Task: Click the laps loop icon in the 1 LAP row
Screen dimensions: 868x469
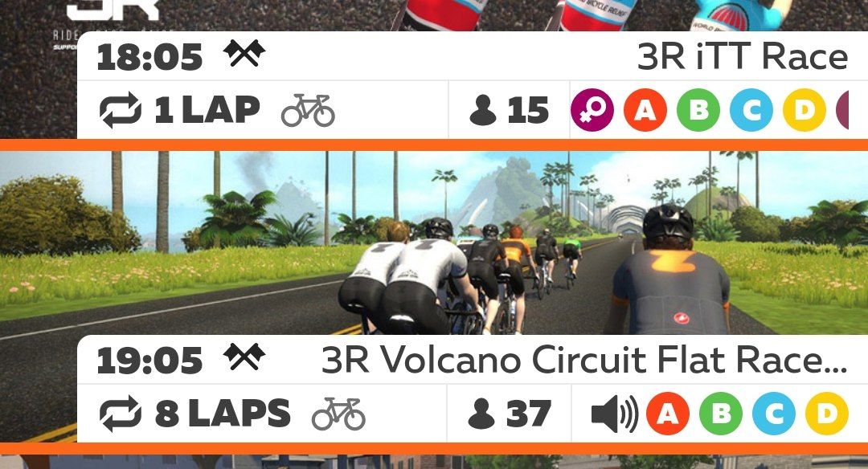Action: (120, 110)
